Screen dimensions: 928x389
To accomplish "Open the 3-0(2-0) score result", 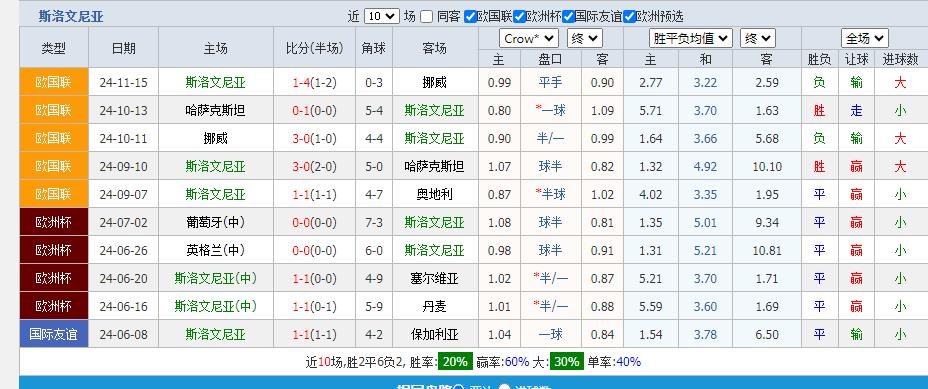I will [314, 166].
